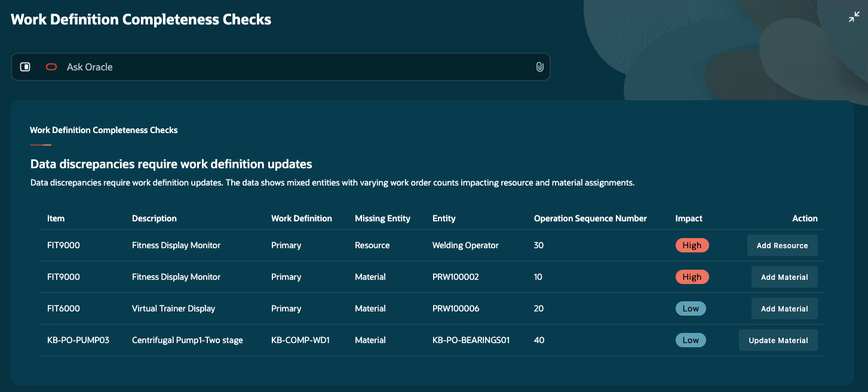The width and height of the screenshot is (868, 392).
Task: Click operation sequence number 30
Action: [539, 245]
